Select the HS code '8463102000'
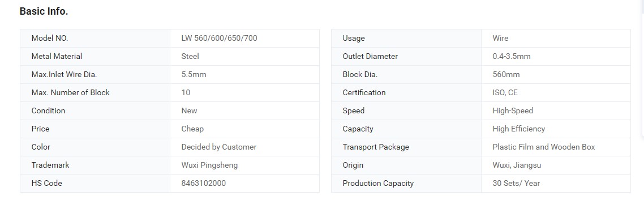Image resolution: width=644 pixels, height=204 pixels. 204,183
